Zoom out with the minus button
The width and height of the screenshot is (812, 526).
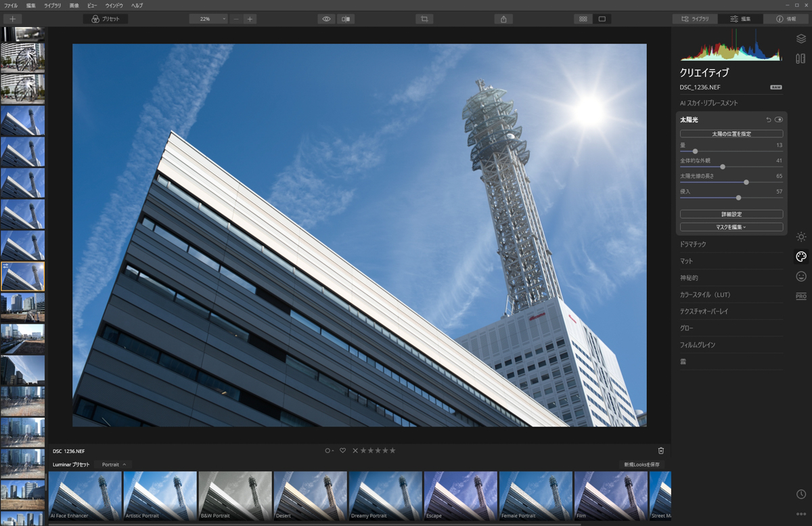(x=235, y=19)
